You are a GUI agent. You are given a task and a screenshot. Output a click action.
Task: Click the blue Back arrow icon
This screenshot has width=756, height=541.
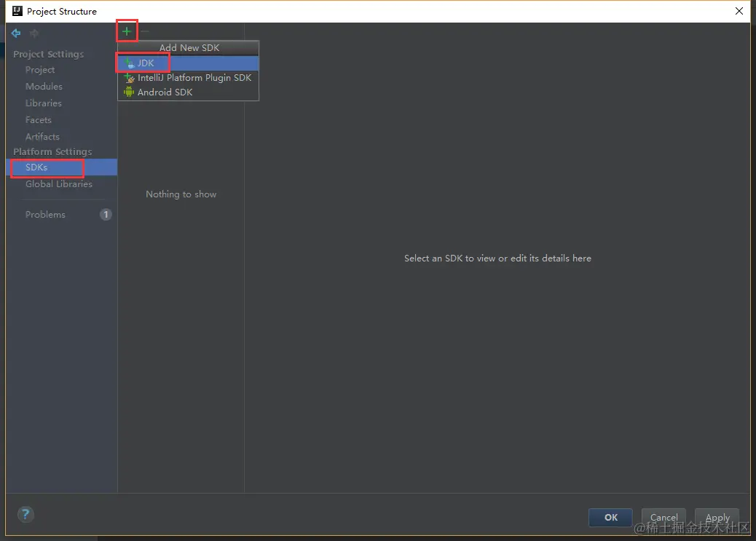(16, 33)
